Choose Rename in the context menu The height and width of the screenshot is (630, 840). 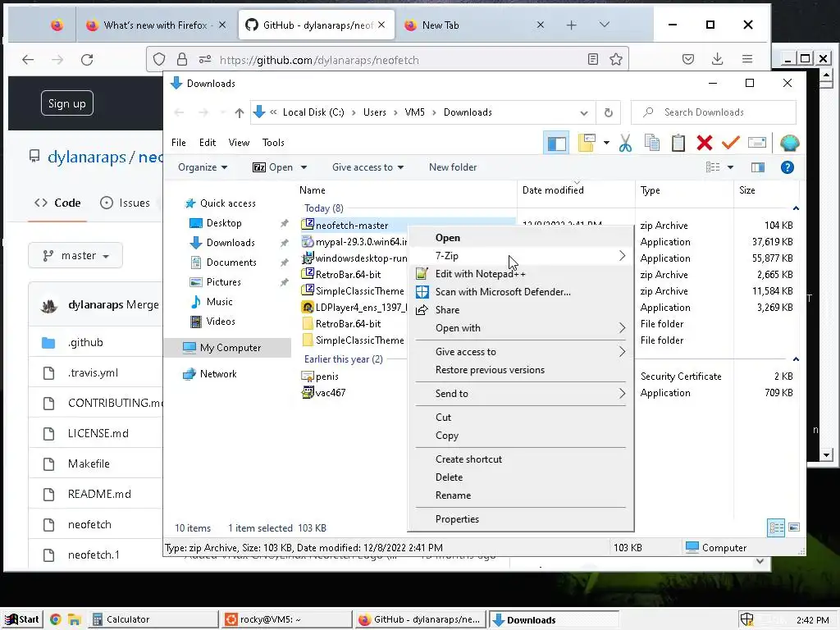(x=521, y=495)
